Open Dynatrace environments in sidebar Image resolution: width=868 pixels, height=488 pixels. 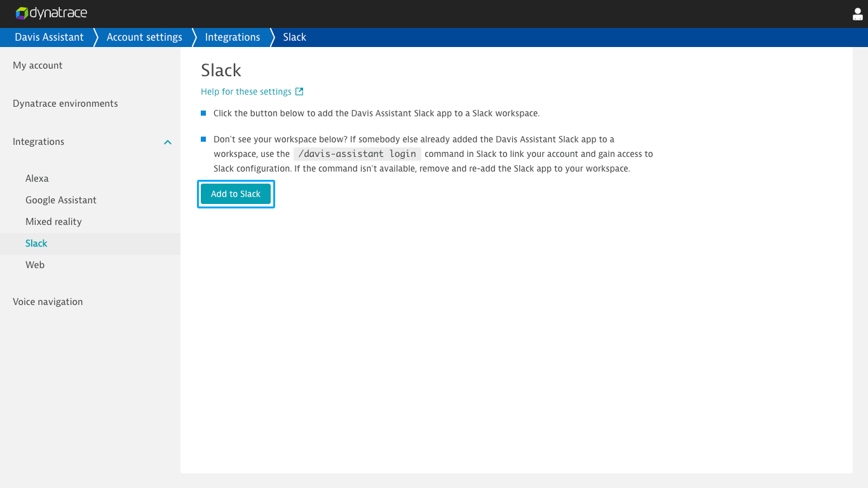coord(65,104)
